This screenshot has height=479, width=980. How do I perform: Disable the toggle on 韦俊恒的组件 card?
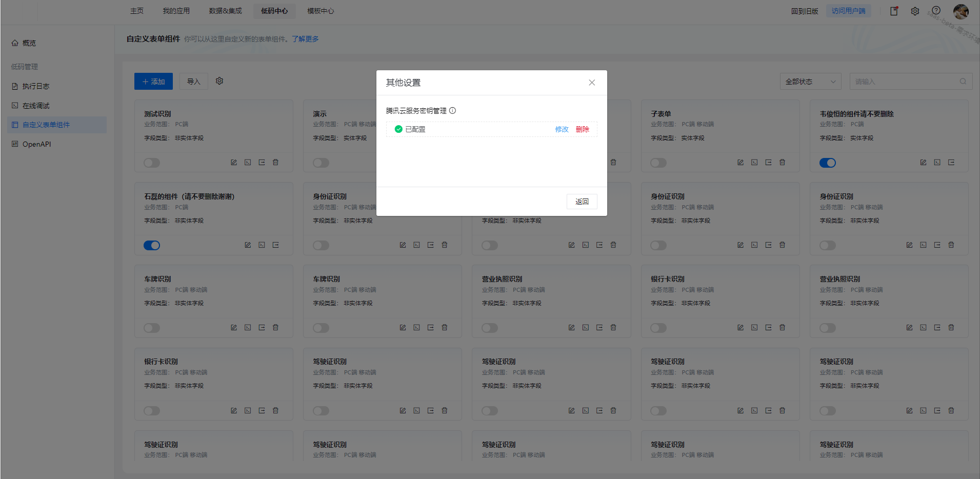pos(827,163)
